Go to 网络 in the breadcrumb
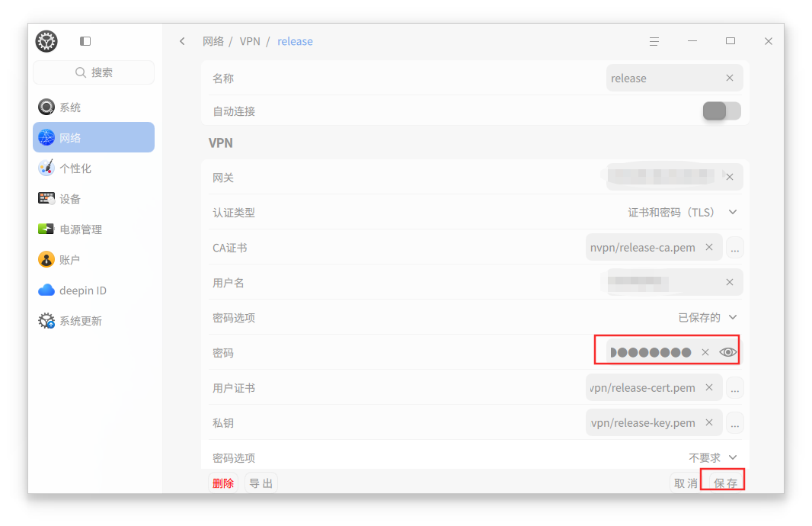The height and width of the screenshot is (526, 812). tap(213, 41)
